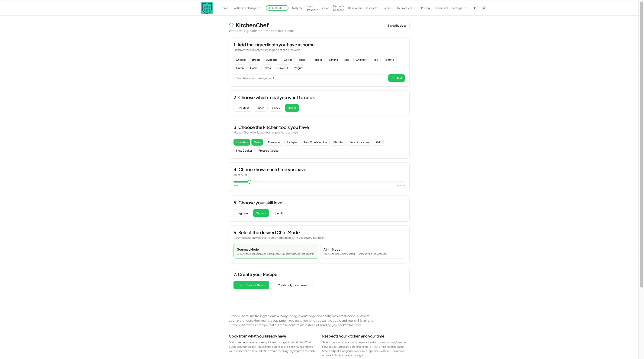Click the green Add ingredient button
The image size is (644, 359).
point(396,78)
